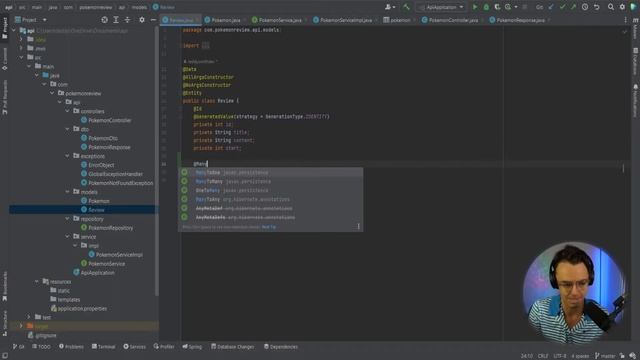
Task: Hide the Project tool window with minus icon
Action: click(x=153, y=20)
